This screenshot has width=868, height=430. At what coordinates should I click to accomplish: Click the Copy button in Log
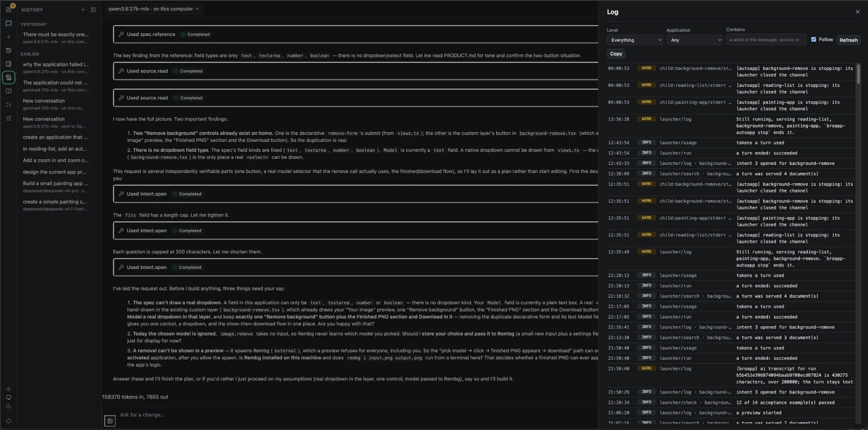click(616, 54)
